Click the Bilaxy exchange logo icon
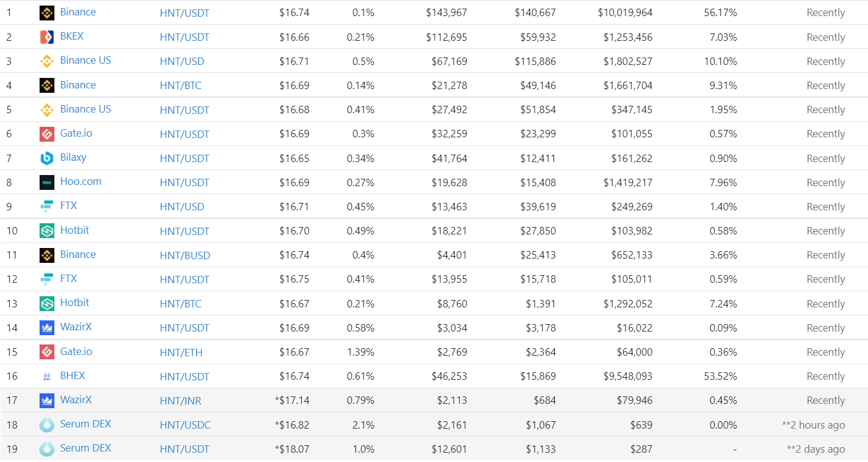Image resolution: width=868 pixels, height=462 pixels. click(x=47, y=158)
